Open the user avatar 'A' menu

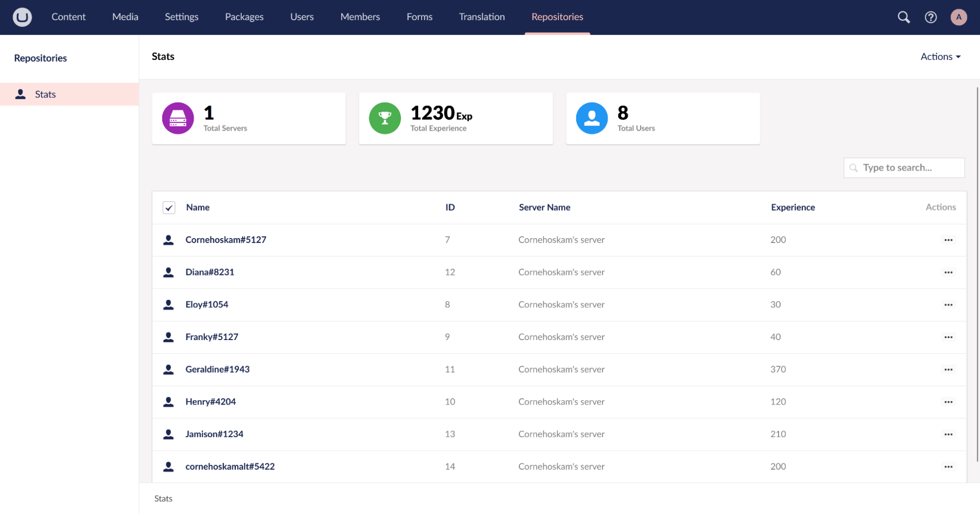pyautogui.click(x=958, y=17)
